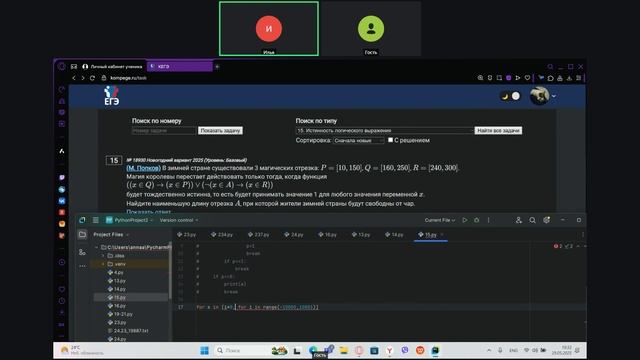
Task: Open profile avatar dropdown arrow
Action: 554,96
